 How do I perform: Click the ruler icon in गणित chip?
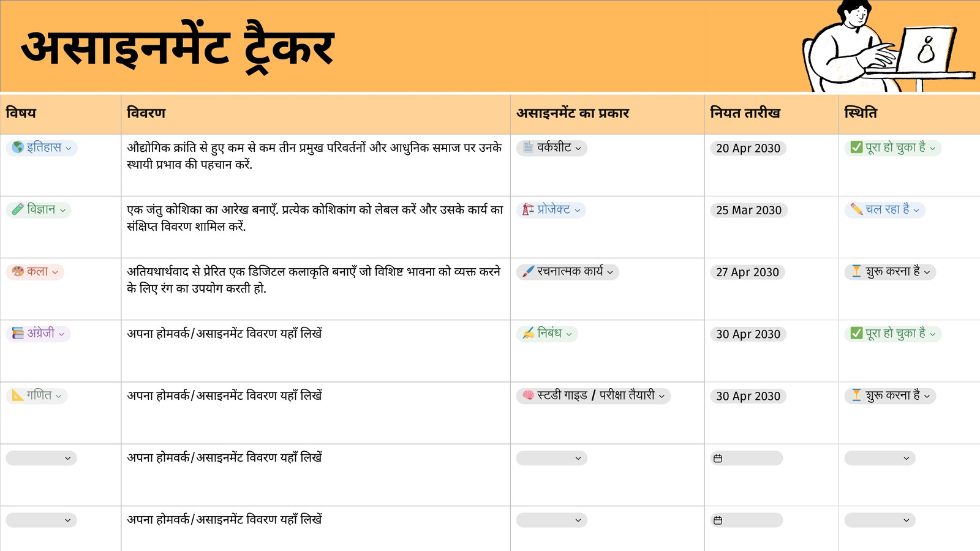coord(18,395)
